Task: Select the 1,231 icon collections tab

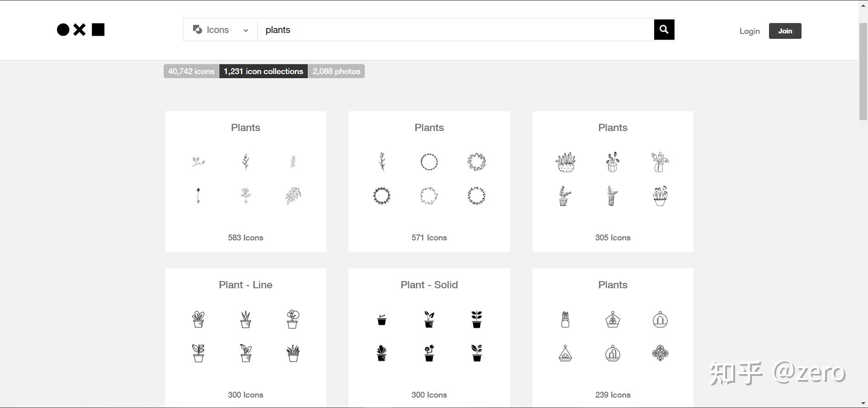Action: [x=263, y=71]
